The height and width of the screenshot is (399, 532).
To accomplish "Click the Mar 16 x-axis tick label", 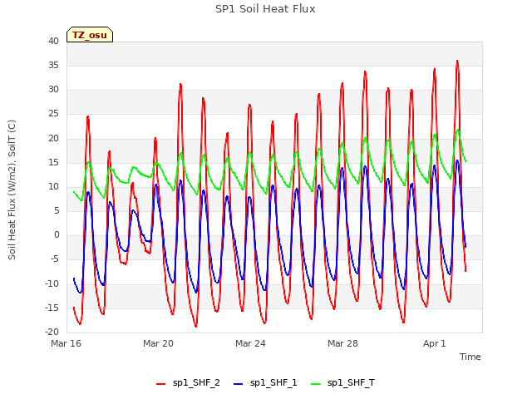I will [x=66, y=343].
